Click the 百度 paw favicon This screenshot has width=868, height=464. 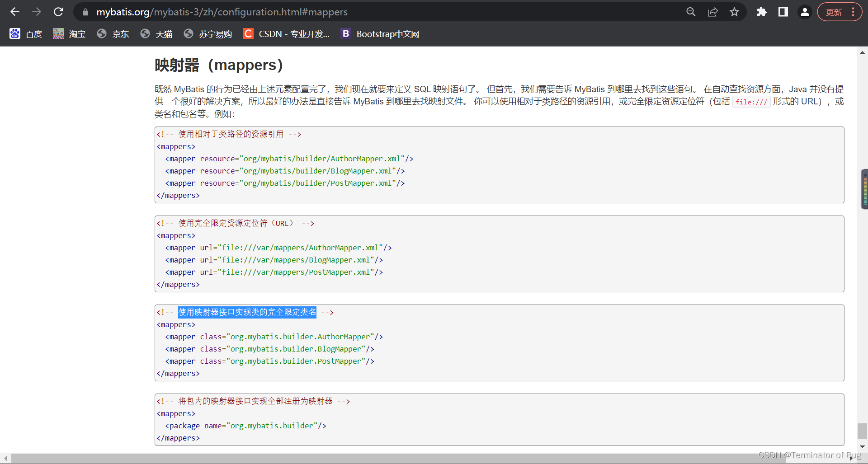(x=15, y=33)
